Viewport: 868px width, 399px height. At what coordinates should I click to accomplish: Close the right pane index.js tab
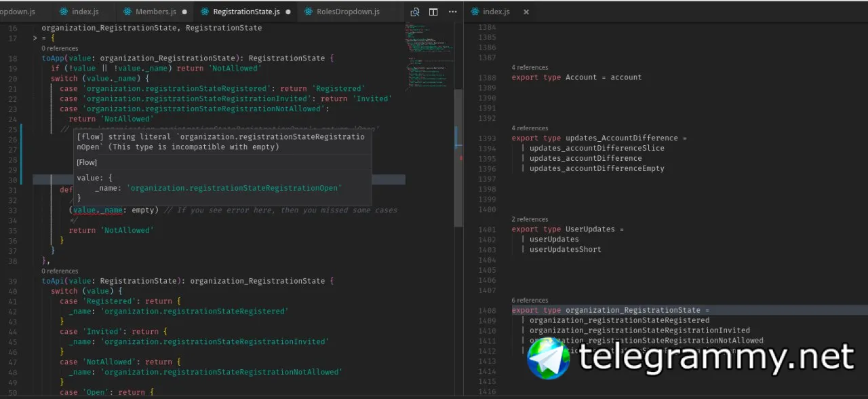(526, 12)
